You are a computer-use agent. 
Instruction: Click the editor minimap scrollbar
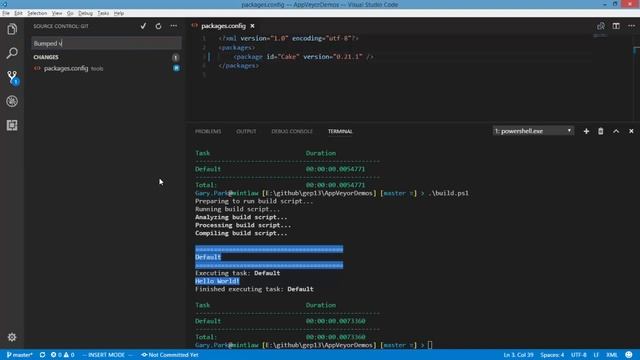coord(636,78)
